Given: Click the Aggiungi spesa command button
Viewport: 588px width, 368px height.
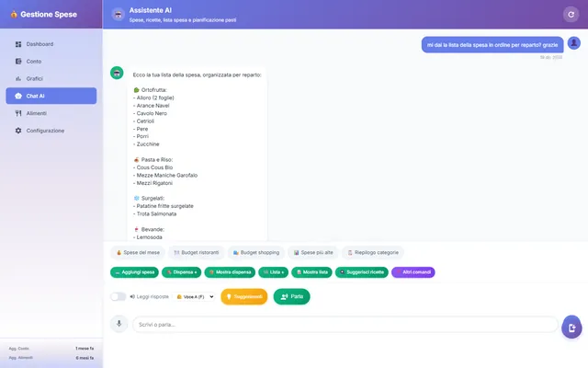Looking at the screenshot, I should [135, 272].
